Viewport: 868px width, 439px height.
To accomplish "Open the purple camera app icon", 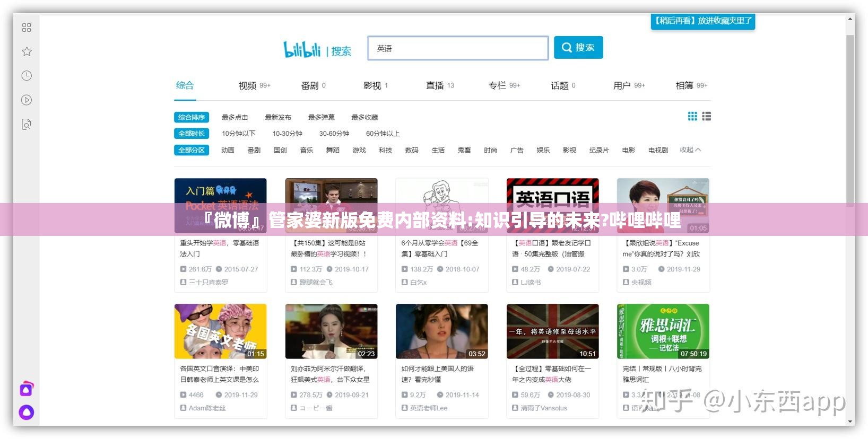I will [27, 389].
